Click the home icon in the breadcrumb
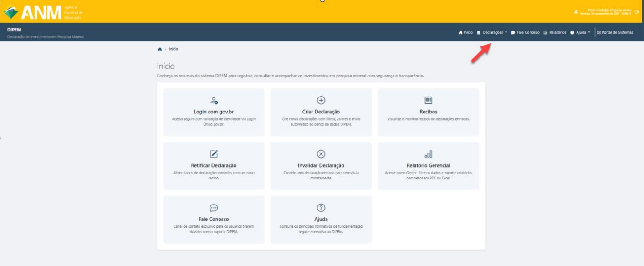Screen dimensions: 644x266 (159, 49)
